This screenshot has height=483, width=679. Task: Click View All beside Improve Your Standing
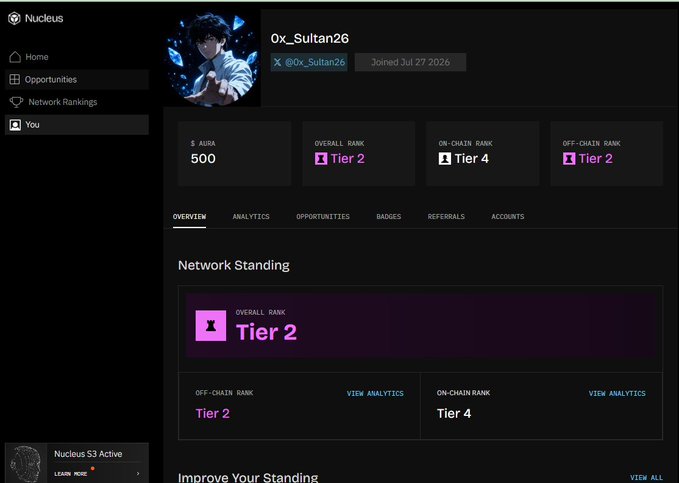[646, 477]
